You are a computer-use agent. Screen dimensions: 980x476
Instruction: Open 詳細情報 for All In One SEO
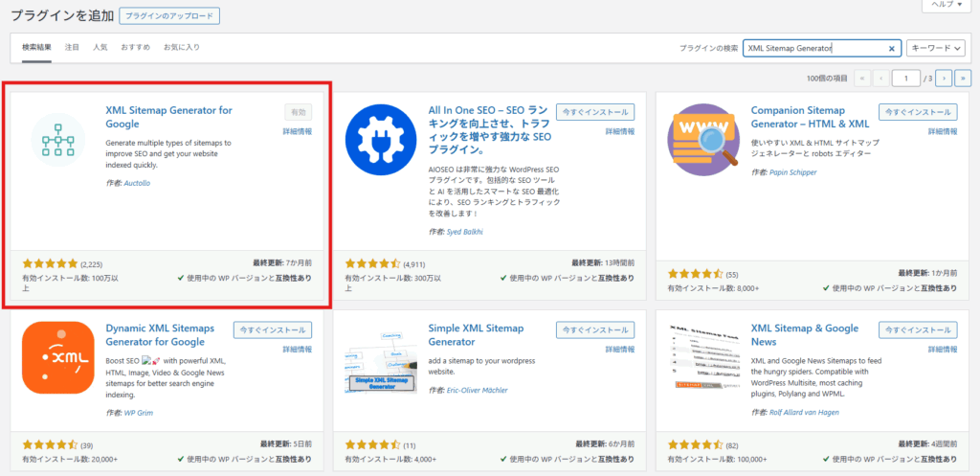(x=619, y=131)
